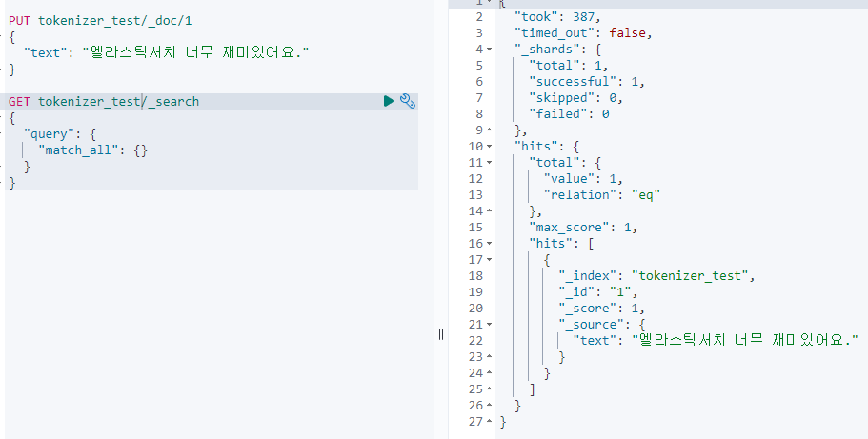868x439 pixels.
Task: Collapse the "_shards" object on line 4
Action: pos(490,50)
